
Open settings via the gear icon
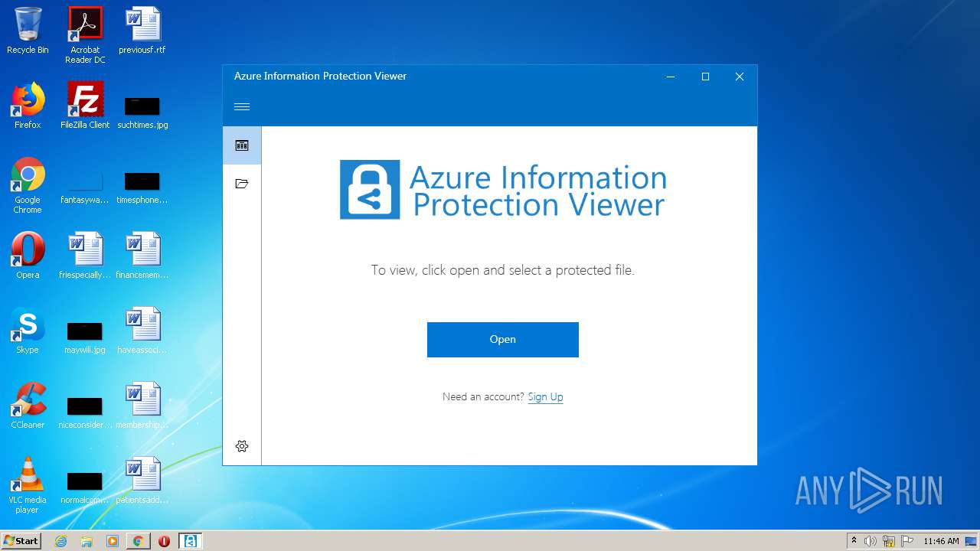[x=242, y=446]
